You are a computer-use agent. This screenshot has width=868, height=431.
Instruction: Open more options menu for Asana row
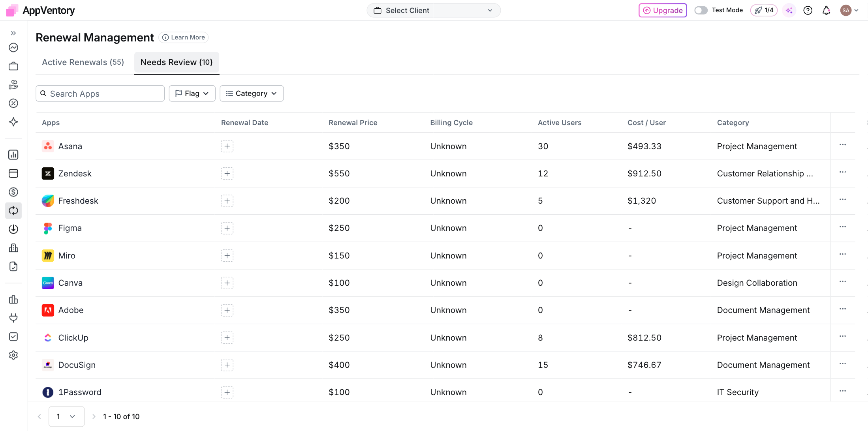pos(843,145)
